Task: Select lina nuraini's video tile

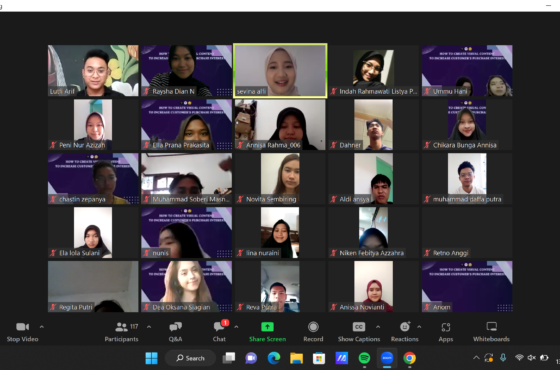Action: [x=280, y=232]
